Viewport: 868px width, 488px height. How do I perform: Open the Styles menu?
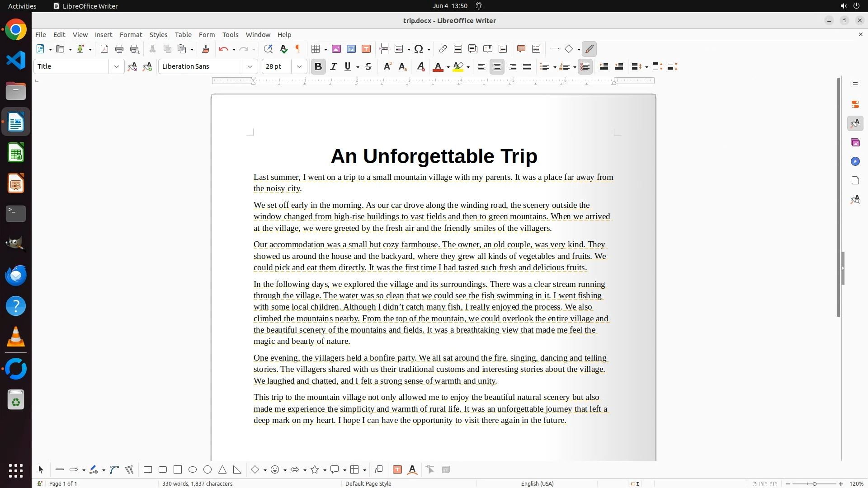[158, 35]
